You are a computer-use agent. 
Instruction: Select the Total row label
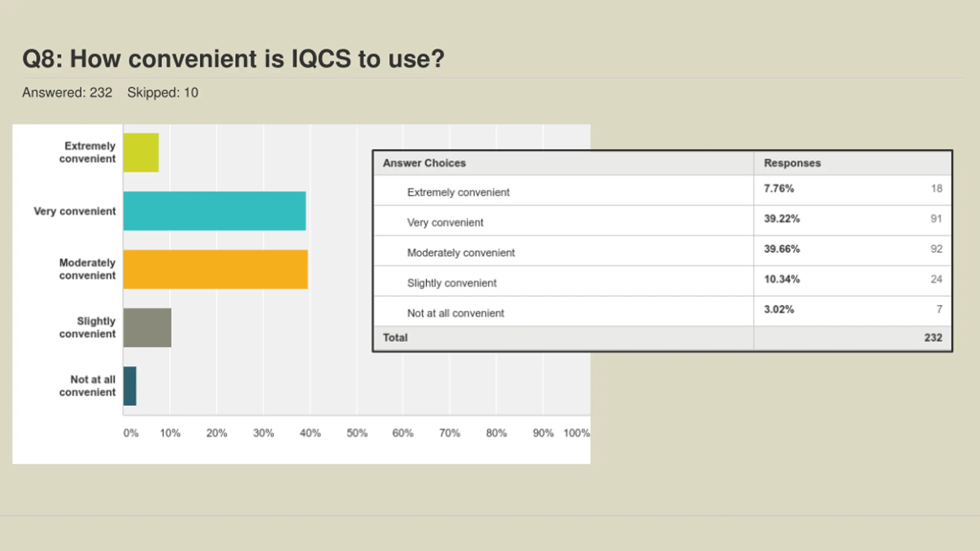(x=395, y=337)
